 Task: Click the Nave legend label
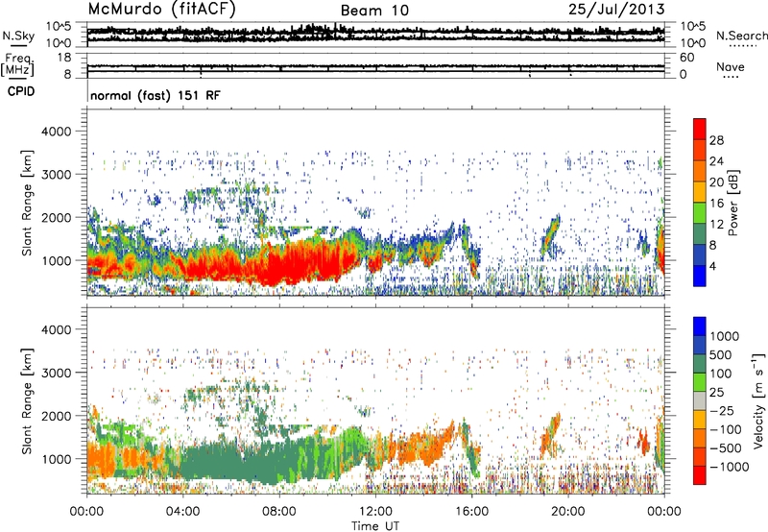coord(731,67)
